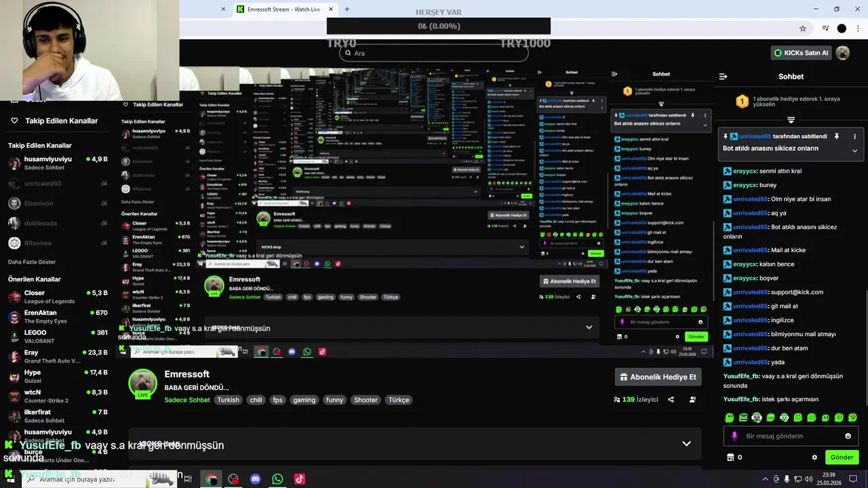Open Chrome three-dot menu
The height and width of the screenshot is (488, 868).
pos(858,28)
